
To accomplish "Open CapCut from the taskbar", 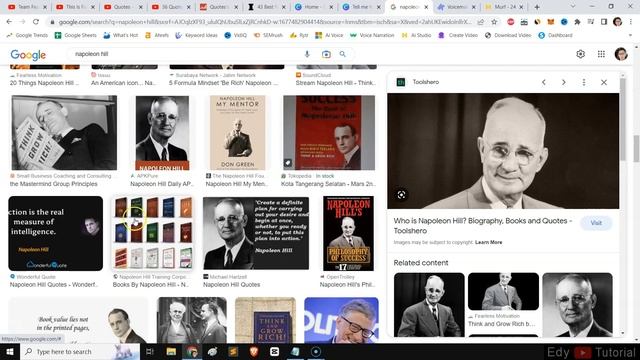I will (x=275, y=351).
